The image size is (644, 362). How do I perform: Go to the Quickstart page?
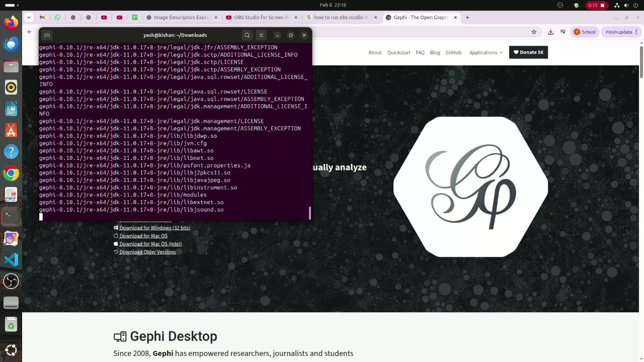[x=399, y=52]
